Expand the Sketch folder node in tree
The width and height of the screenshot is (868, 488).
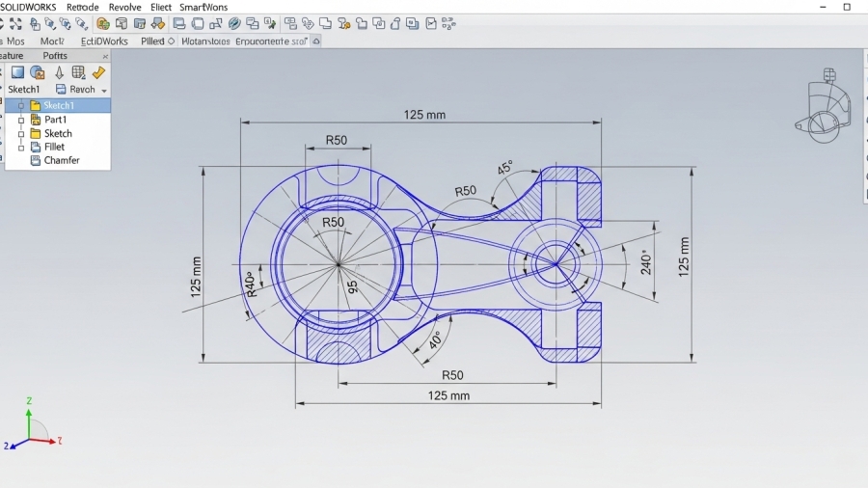[x=20, y=133]
